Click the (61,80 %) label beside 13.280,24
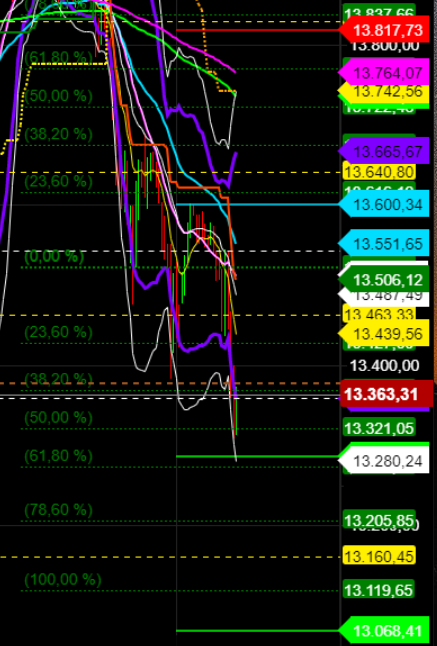This screenshot has height=646, width=437. 58,456
